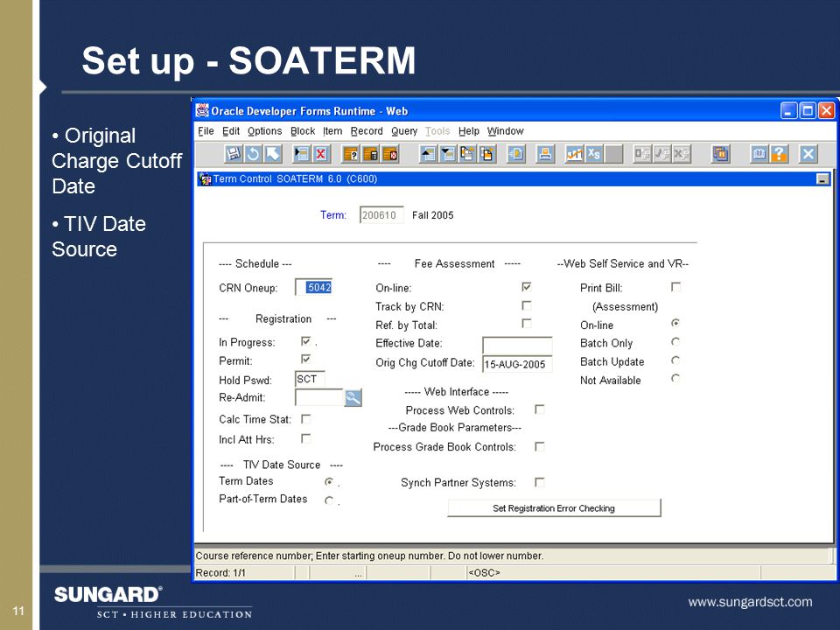Check the Synch Partner Systems checkbox
Image resolution: width=840 pixels, height=630 pixels.
(540, 482)
